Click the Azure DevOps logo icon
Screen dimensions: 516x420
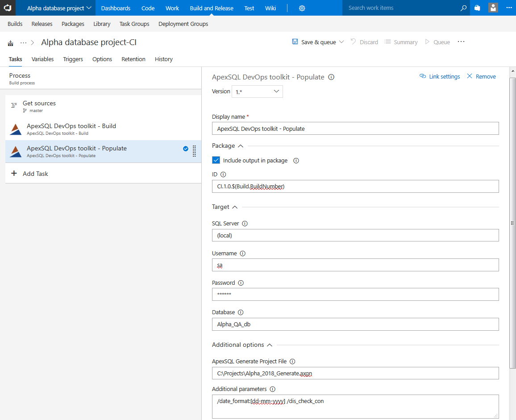8,8
